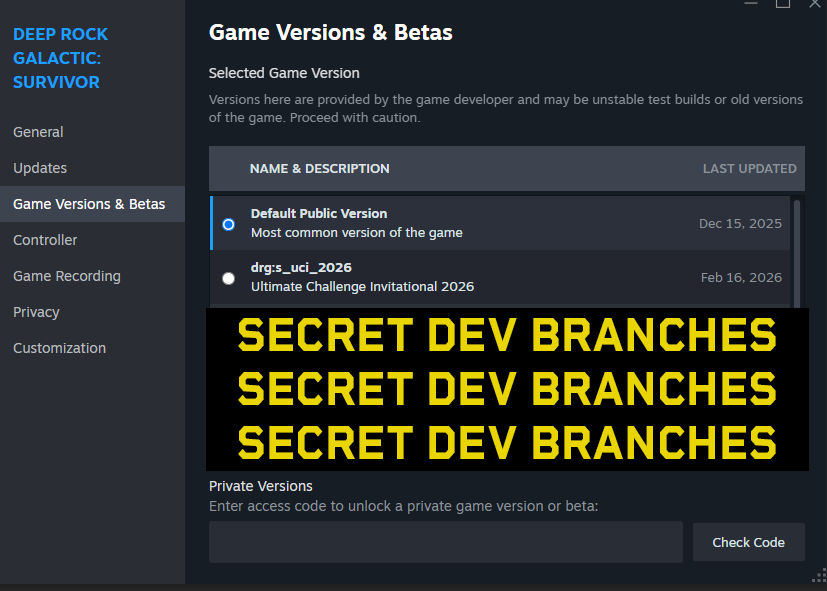Viewport: 827px width, 591px height.
Task: Open the Controller settings page
Action: [x=45, y=240]
